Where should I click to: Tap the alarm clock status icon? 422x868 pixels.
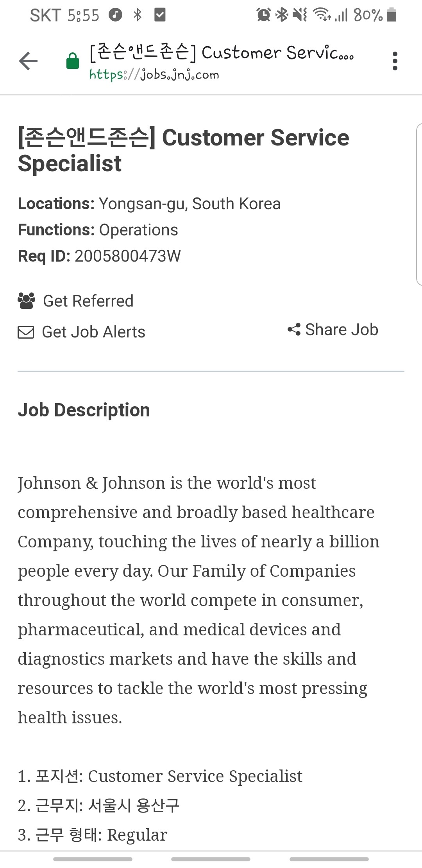click(x=263, y=15)
